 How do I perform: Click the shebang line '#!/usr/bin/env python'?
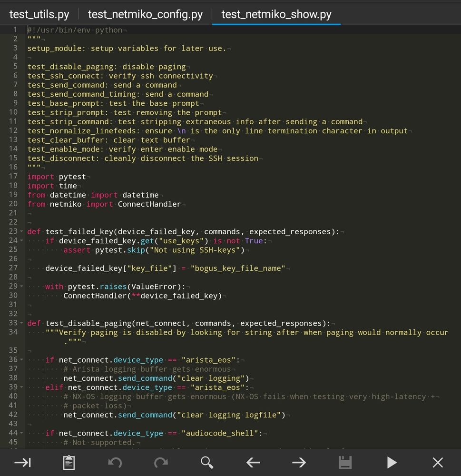pyautogui.click(x=75, y=30)
